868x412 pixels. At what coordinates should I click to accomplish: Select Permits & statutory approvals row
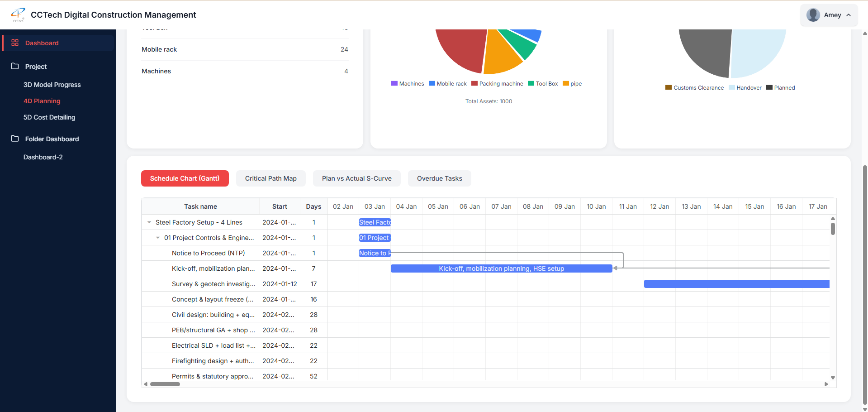(234, 375)
